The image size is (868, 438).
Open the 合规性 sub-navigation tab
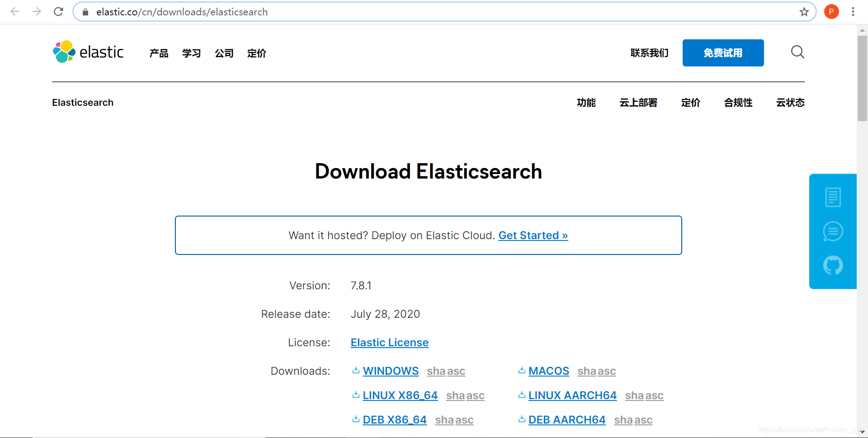(738, 103)
